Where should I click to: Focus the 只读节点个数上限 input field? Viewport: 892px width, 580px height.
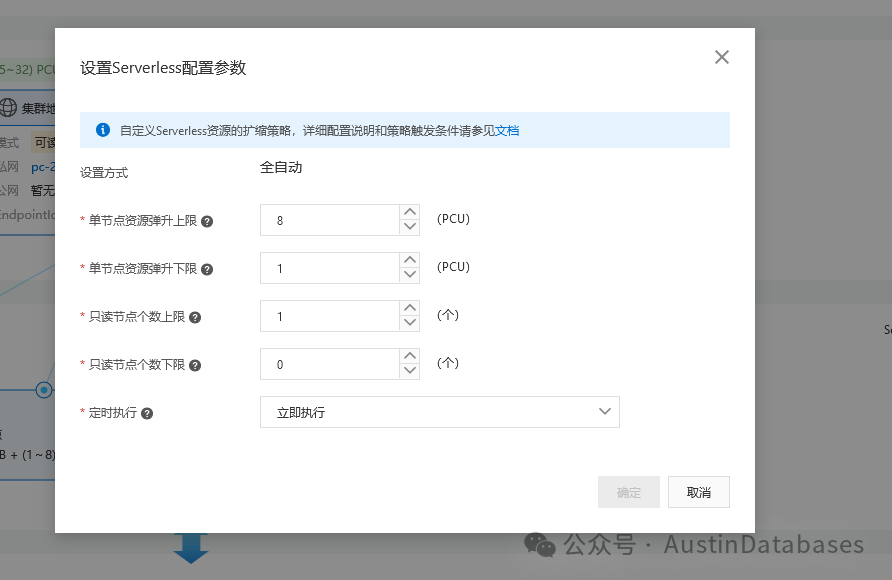click(x=330, y=316)
